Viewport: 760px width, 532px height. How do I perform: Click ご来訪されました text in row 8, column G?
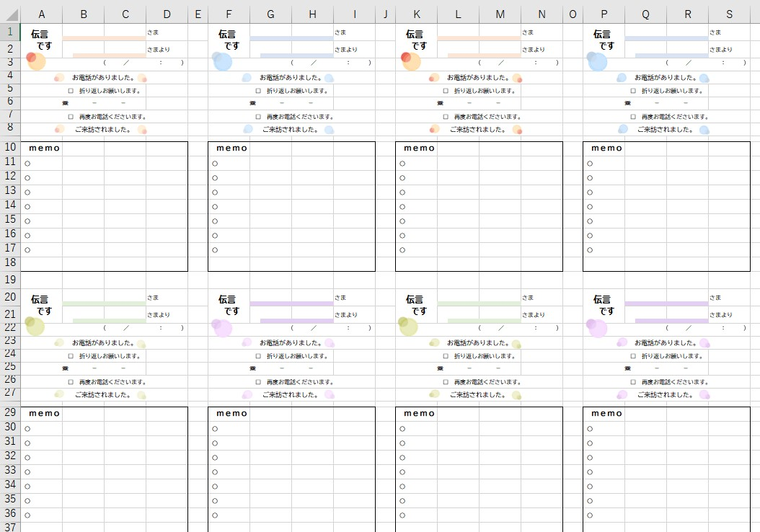click(291, 130)
